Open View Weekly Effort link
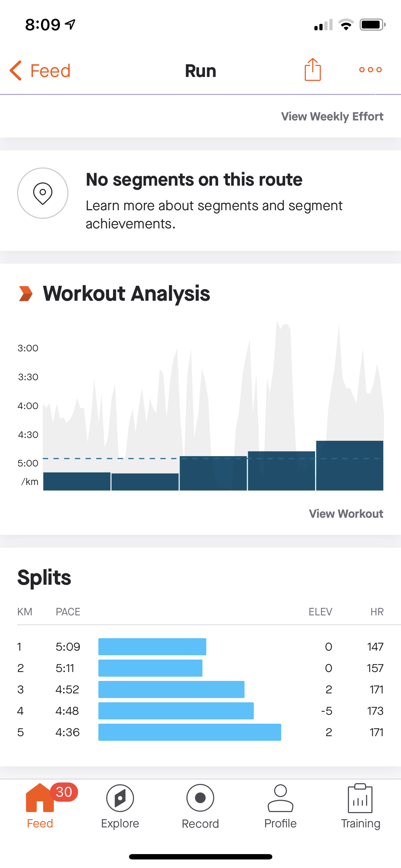Viewport: 401px width, 868px height. click(332, 117)
